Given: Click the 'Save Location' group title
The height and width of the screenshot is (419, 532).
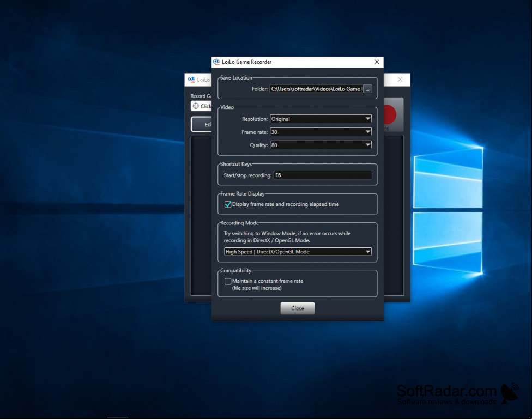Looking at the screenshot, I should pyautogui.click(x=236, y=78).
